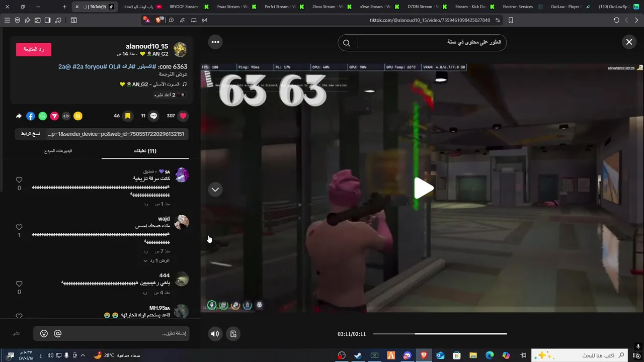Open Outlook from the taskbar

pos(440,355)
